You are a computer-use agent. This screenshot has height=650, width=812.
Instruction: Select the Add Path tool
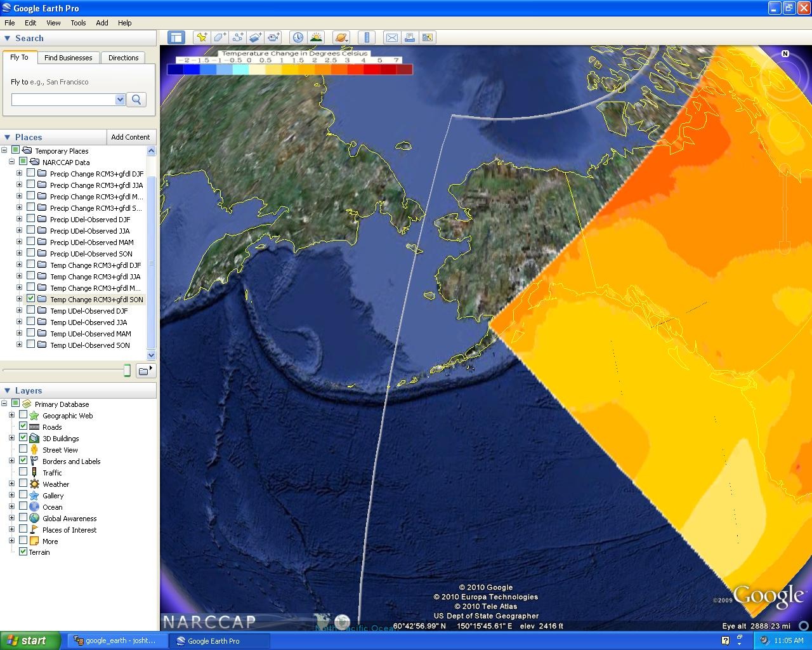(237, 37)
